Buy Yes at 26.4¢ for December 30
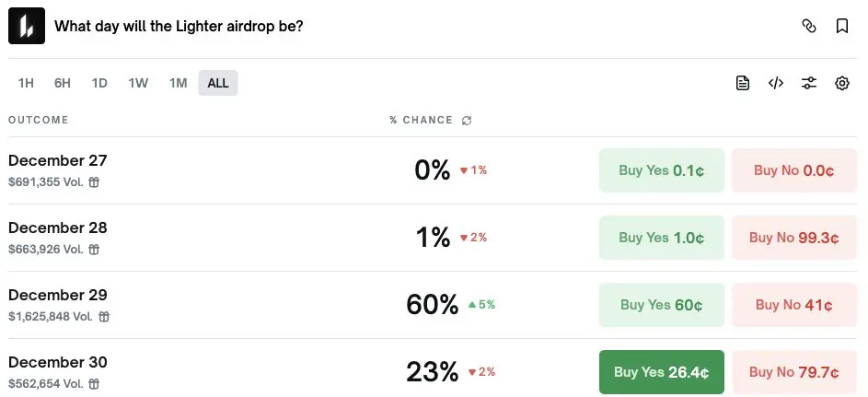 661,372
